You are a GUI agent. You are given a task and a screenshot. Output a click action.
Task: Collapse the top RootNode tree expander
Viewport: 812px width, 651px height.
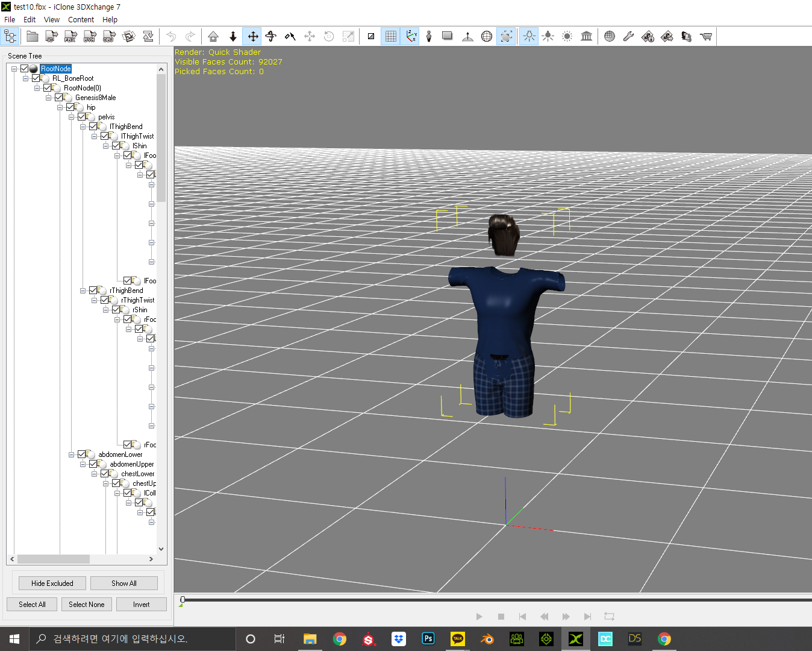tap(14, 69)
